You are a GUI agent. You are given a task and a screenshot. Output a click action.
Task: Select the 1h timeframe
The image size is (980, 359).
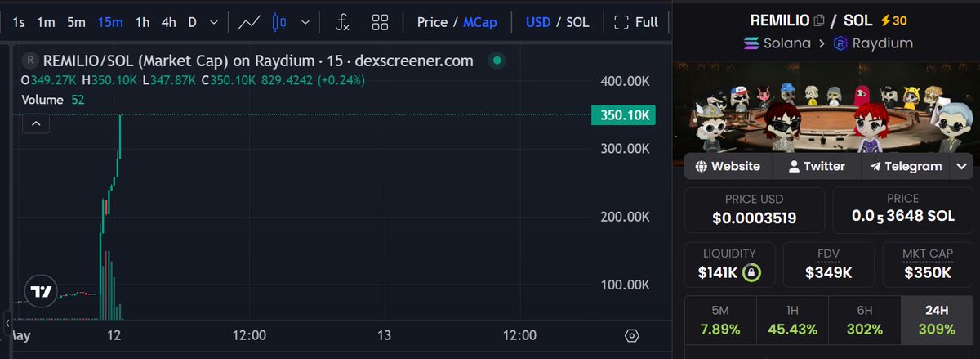click(142, 22)
